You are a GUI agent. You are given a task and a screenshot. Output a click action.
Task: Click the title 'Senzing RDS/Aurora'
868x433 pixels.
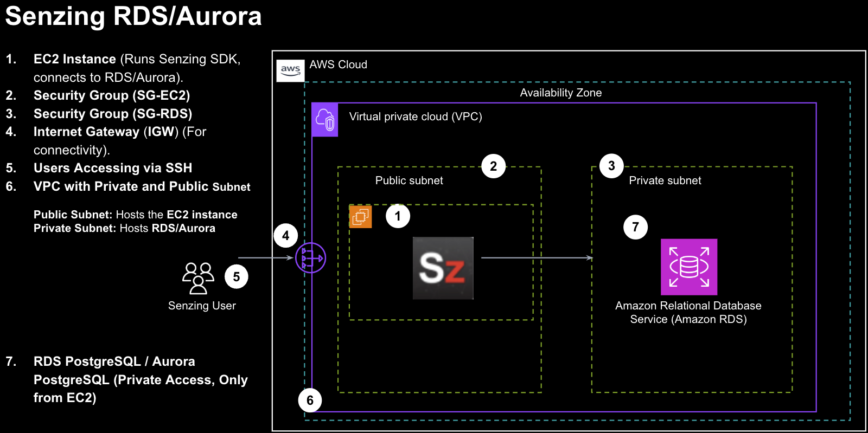coord(133,16)
